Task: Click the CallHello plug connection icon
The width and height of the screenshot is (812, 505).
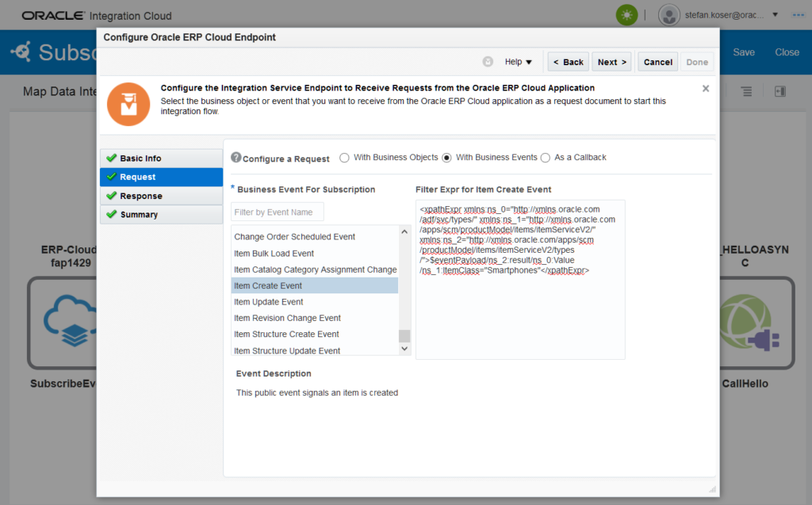Action: coord(757,322)
